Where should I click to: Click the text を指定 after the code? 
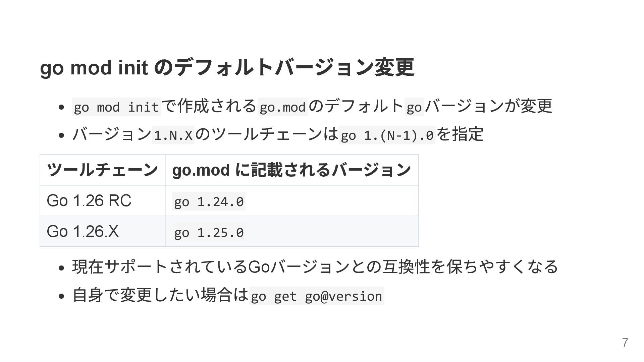[460, 134]
